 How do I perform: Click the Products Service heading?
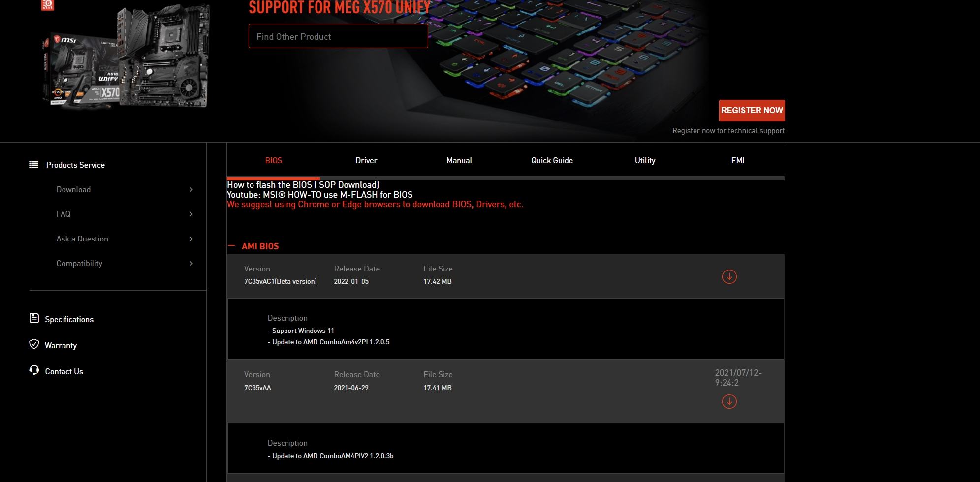point(75,165)
